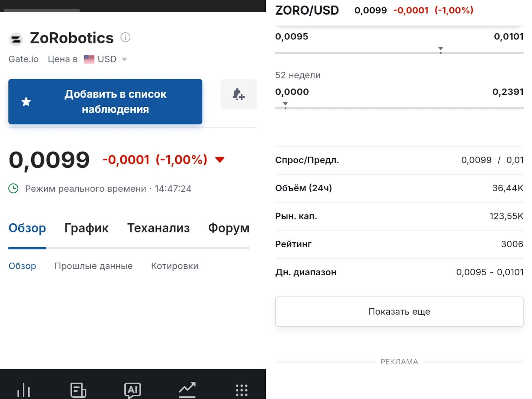Open the ZoRobotics info icon
The height and width of the screenshot is (399, 532).
tap(125, 37)
